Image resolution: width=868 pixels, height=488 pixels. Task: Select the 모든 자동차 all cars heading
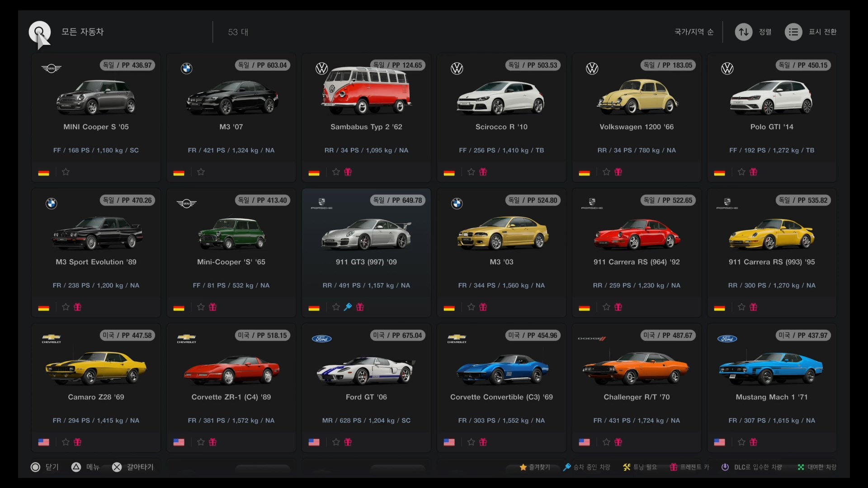[x=83, y=32]
